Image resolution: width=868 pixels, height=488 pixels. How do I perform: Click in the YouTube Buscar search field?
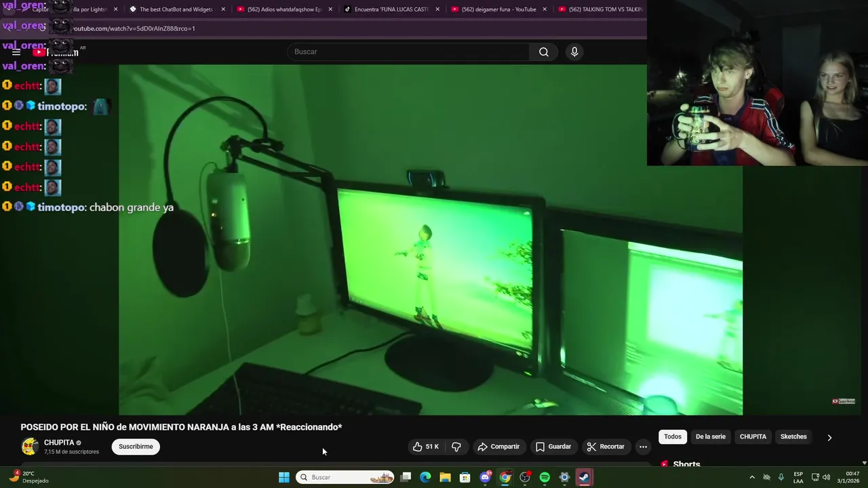coord(408,52)
